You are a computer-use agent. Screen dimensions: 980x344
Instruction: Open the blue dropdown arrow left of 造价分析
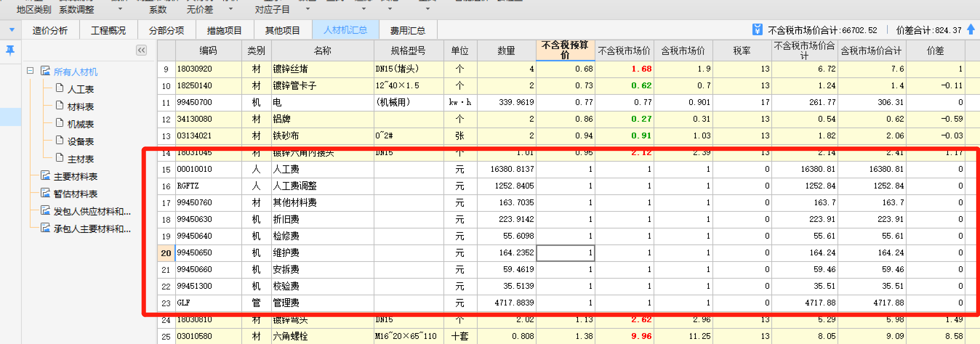coord(12,30)
